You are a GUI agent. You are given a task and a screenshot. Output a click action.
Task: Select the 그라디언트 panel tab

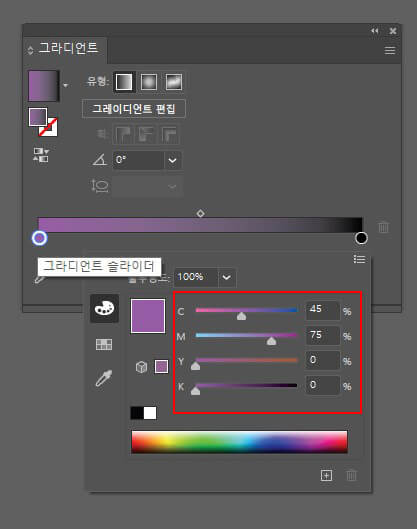coord(68,48)
